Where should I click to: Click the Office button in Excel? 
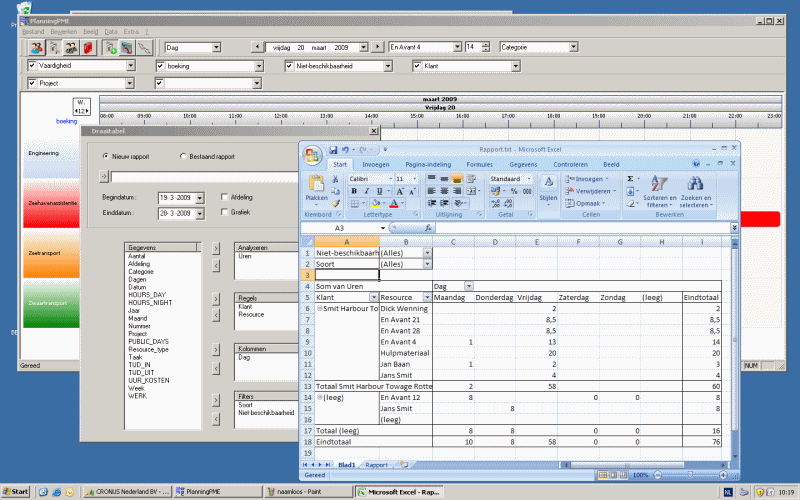pos(313,154)
